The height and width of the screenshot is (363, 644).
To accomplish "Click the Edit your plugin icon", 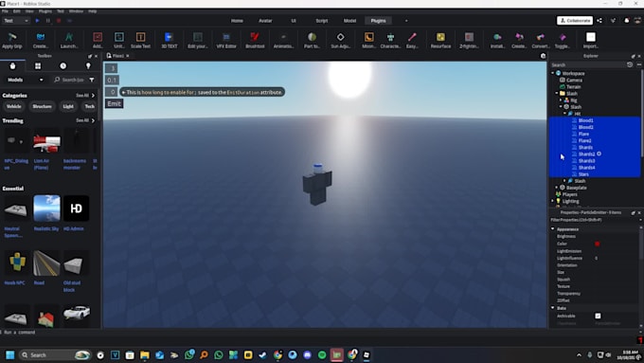I will 198,37.
